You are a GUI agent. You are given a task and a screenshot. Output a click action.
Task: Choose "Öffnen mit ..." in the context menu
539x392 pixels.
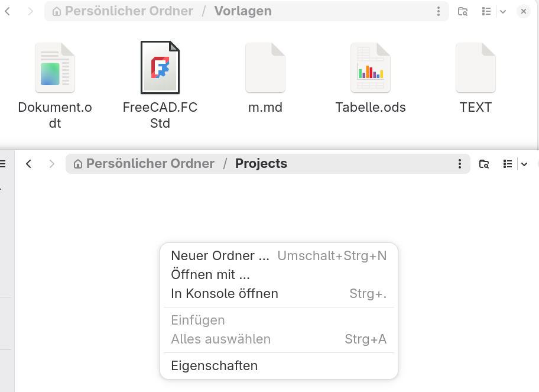point(210,274)
